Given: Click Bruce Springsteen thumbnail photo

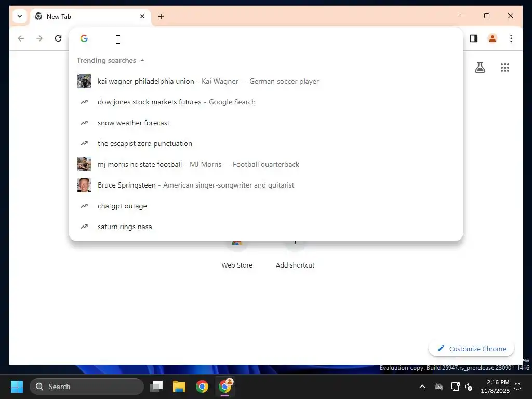Looking at the screenshot, I should click(x=84, y=185).
